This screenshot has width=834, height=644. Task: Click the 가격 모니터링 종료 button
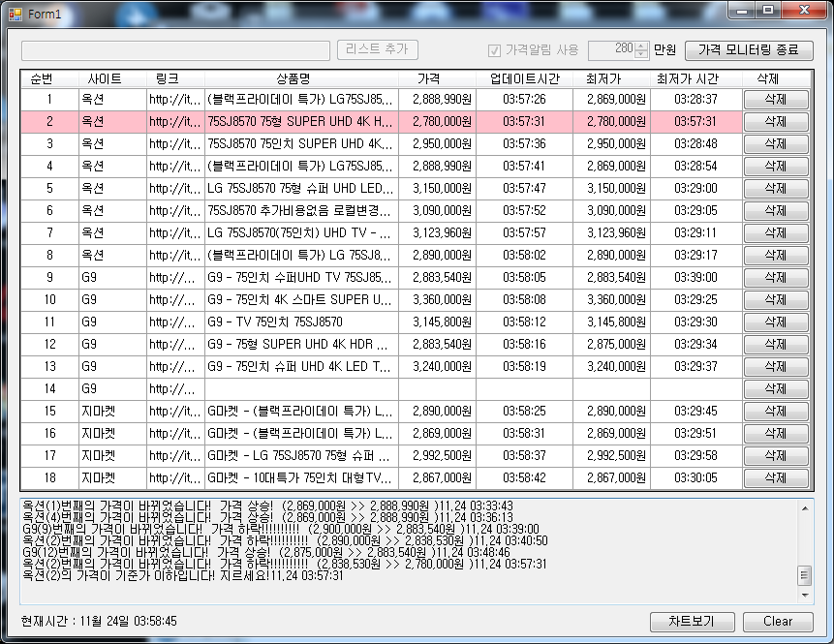click(x=748, y=50)
